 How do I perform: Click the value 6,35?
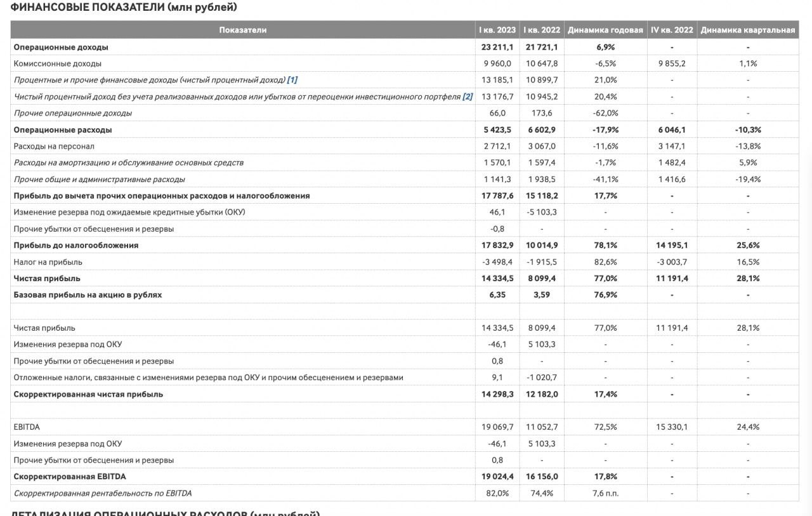498,294
